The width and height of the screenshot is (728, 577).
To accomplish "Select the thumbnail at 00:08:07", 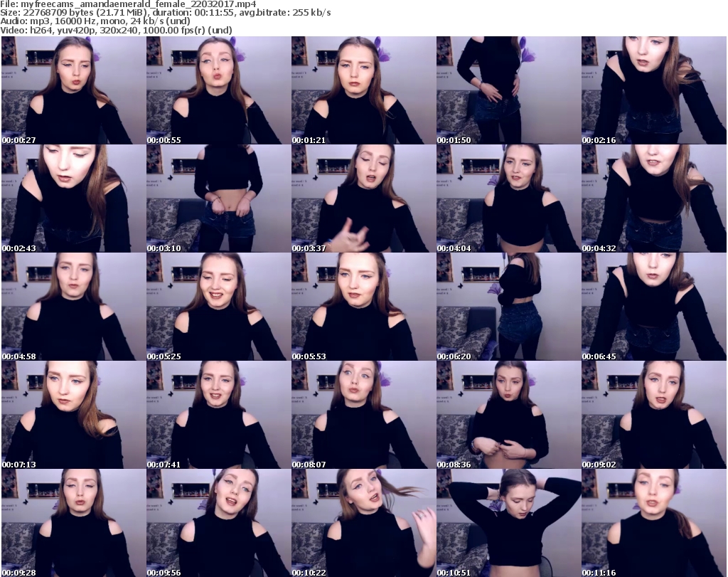I will [x=363, y=415].
